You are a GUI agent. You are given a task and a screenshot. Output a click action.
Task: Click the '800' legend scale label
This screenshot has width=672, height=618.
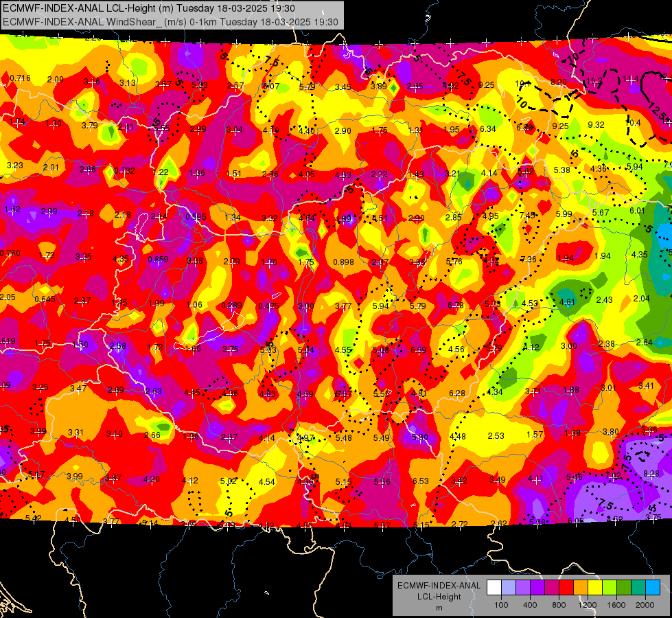click(x=559, y=605)
